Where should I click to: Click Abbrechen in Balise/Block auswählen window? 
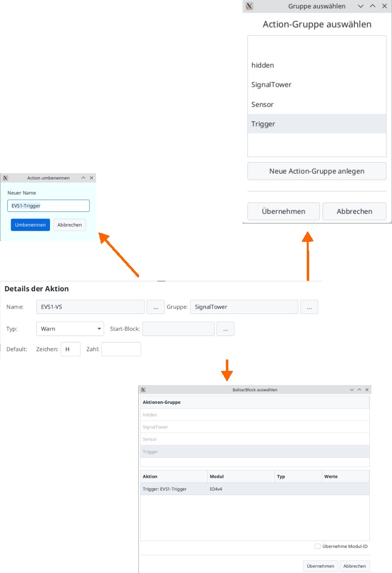click(354, 566)
